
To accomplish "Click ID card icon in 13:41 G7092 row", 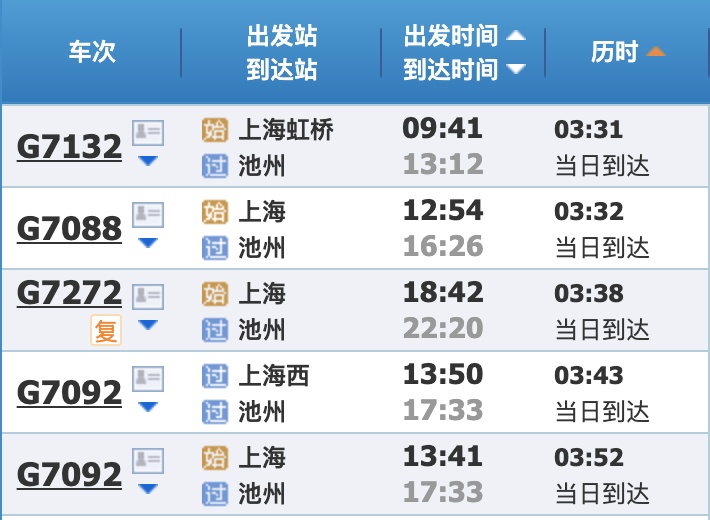I will pos(148,461).
